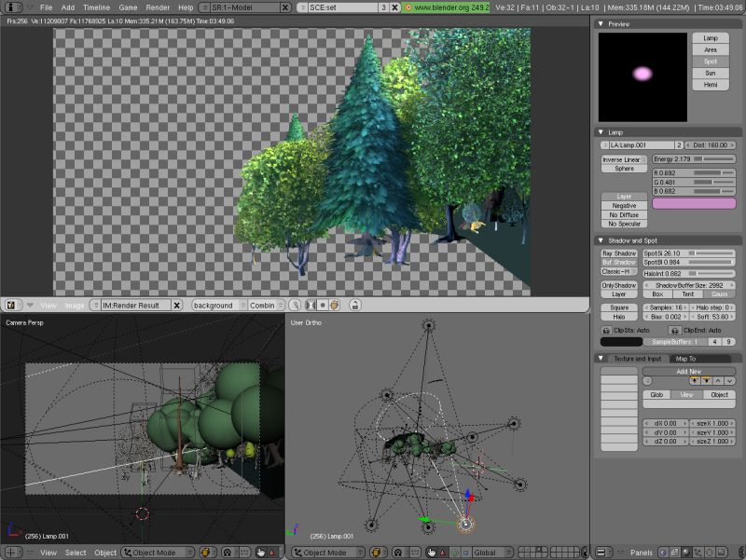Open the Render menu
Screen dimensions: 746x560
[158, 7]
